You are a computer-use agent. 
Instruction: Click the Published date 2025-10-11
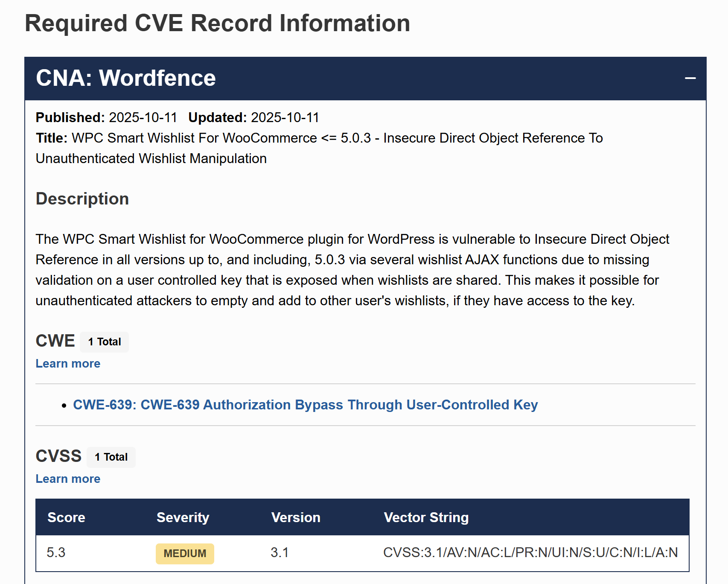pos(143,117)
